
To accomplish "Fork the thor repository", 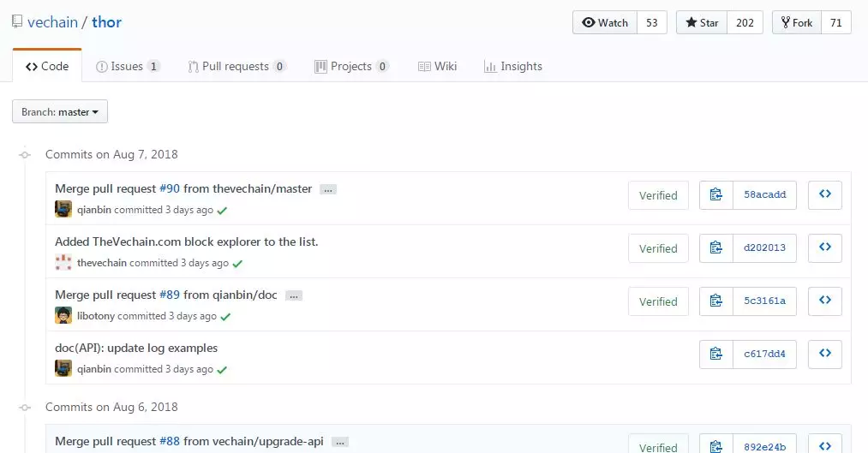I will click(797, 22).
